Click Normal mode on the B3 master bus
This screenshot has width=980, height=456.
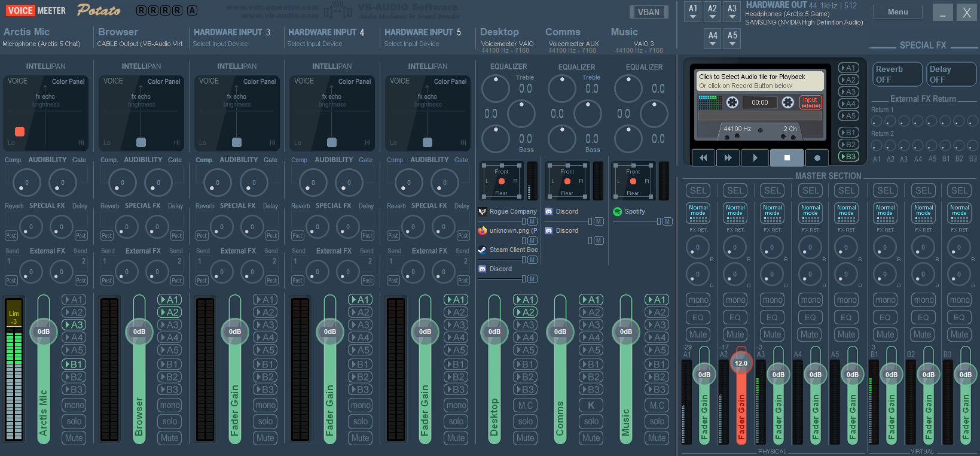point(959,213)
